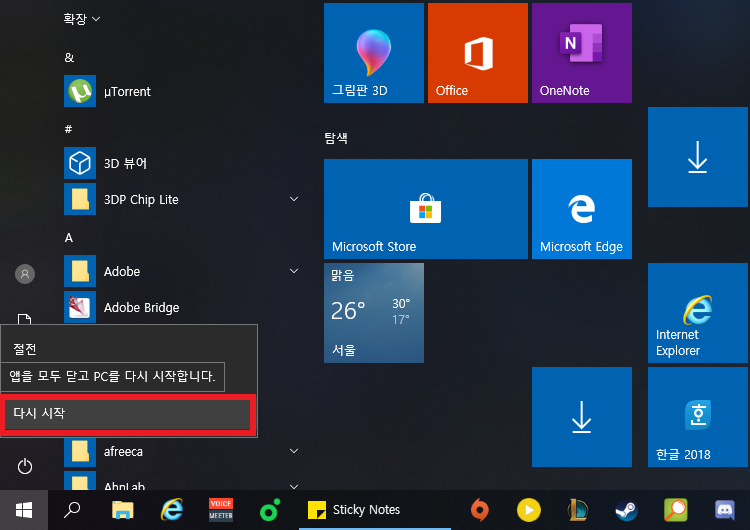Viewport: 750px width, 530px height.
Task: Launch Internet Explorer from the taskbar
Action: [x=172, y=510]
